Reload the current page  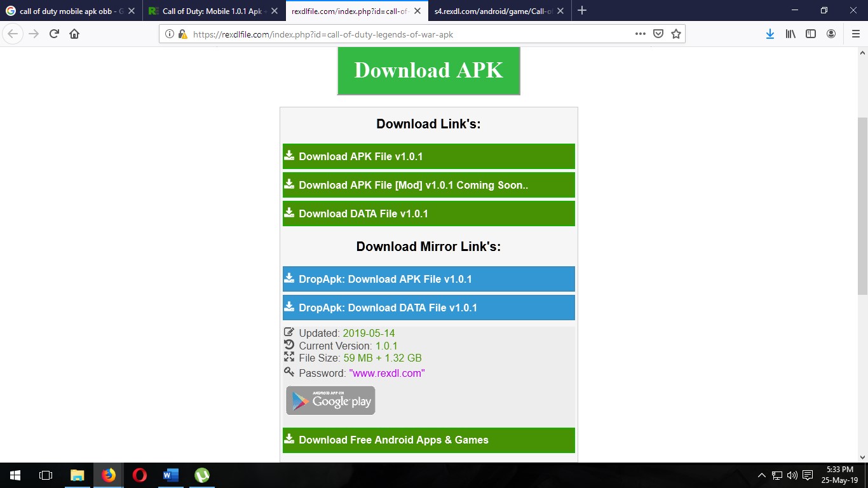53,34
